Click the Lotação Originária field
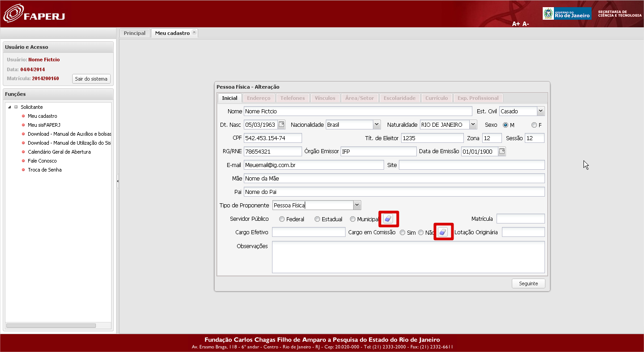The height and width of the screenshot is (352, 644). (523, 232)
